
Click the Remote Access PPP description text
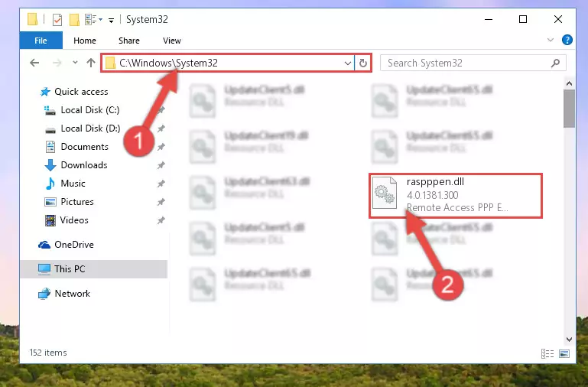pyautogui.click(x=457, y=208)
